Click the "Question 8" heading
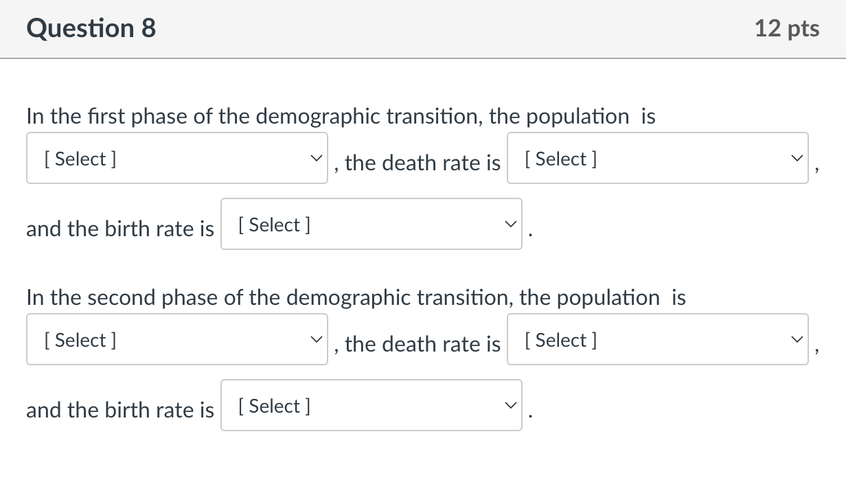The width and height of the screenshot is (846, 504). (91, 28)
